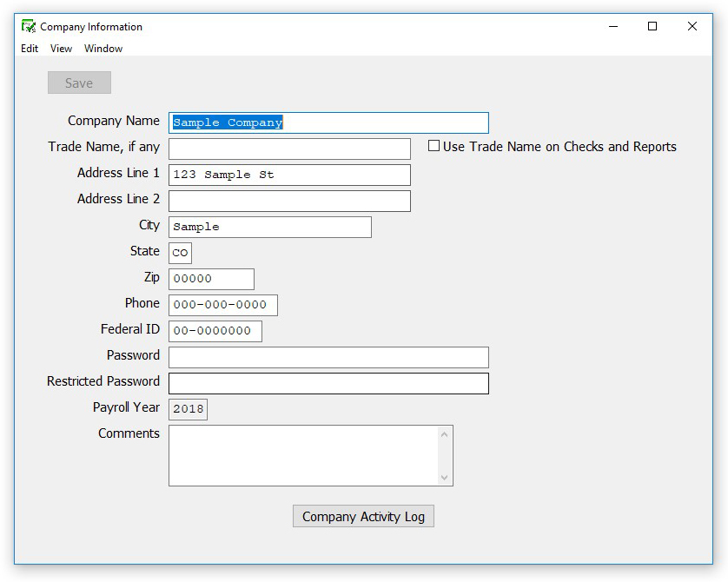Select the City field showing Sample
The height and width of the screenshot is (582, 728).
tap(269, 227)
